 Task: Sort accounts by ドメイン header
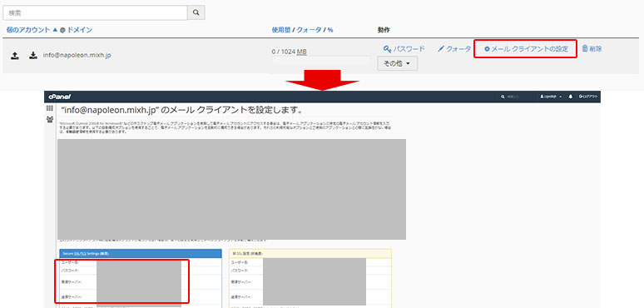pyautogui.click(x=80, y=30)
